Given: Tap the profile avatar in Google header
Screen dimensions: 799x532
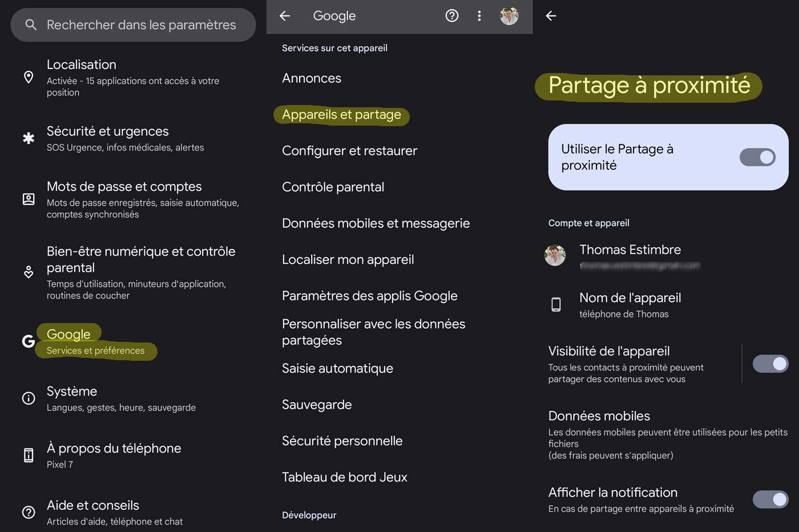Looking at the screenshot, I should pos(509,16).
